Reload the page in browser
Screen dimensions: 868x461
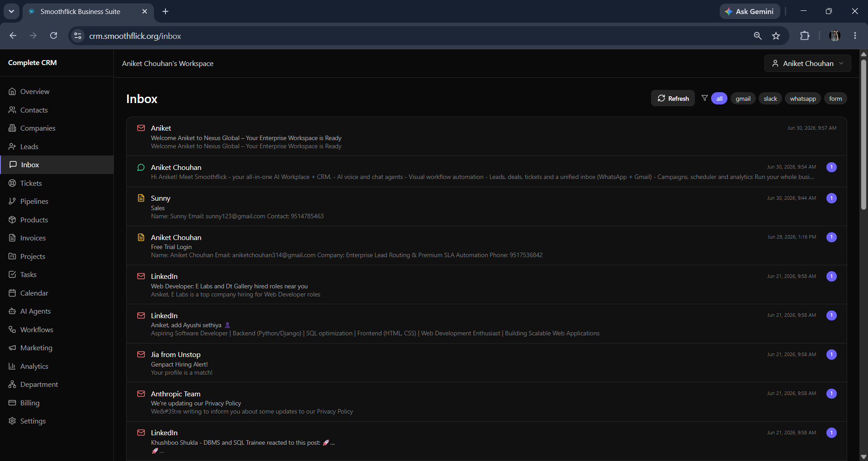coord(53,36)
